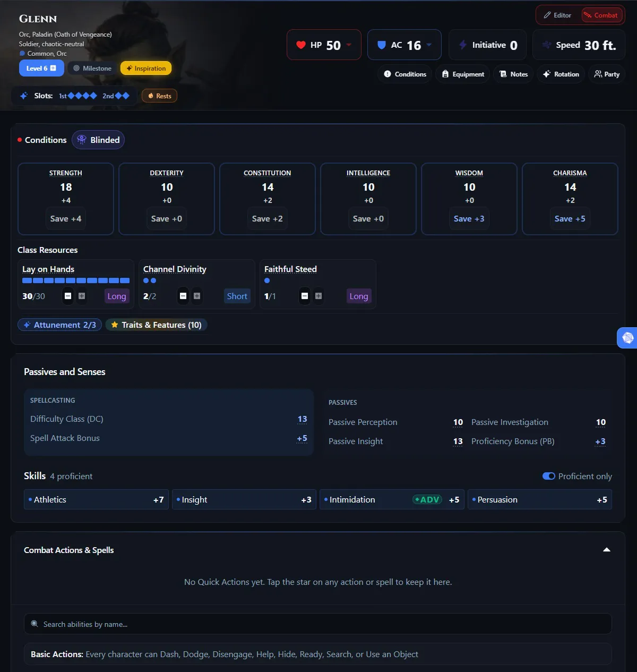This screenshot has height=672, width=637.
Task: Click Proficiency Bonus value +3
Action: [x=600, y=441]
